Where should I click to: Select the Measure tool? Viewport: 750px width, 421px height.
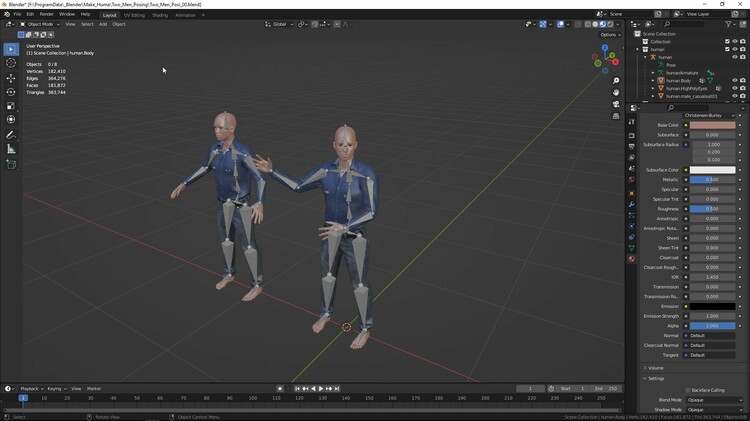(x=11, y=149)
